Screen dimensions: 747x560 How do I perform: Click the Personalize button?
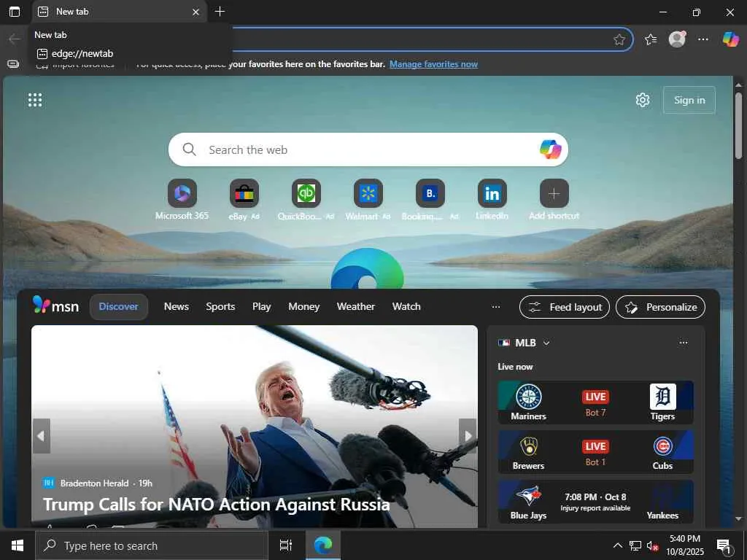coord(661,307)
